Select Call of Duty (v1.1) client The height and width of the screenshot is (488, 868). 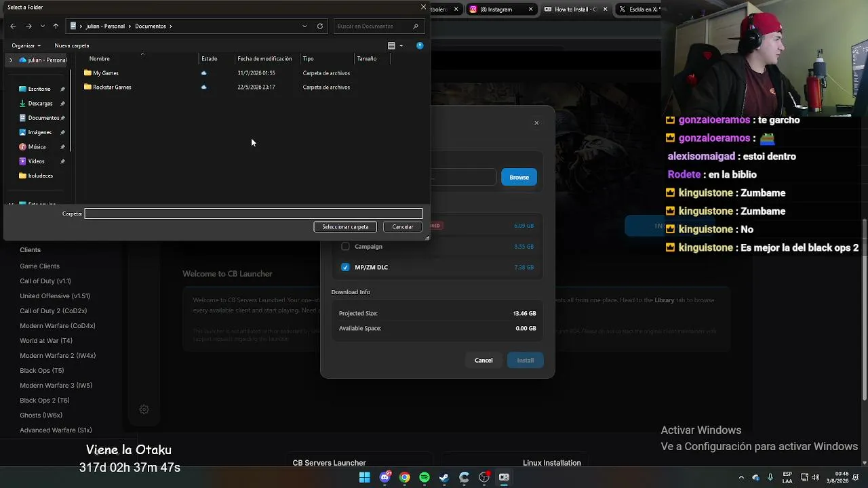coord(45,281)
